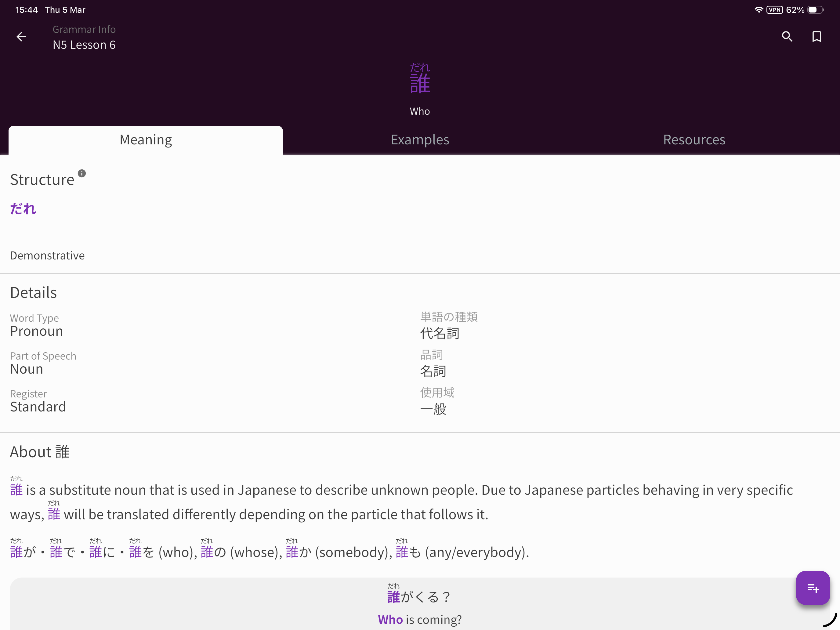Tap 誰か (somebody) in the particle list
The height and width of the screenshot is (630, 840).
299,552
